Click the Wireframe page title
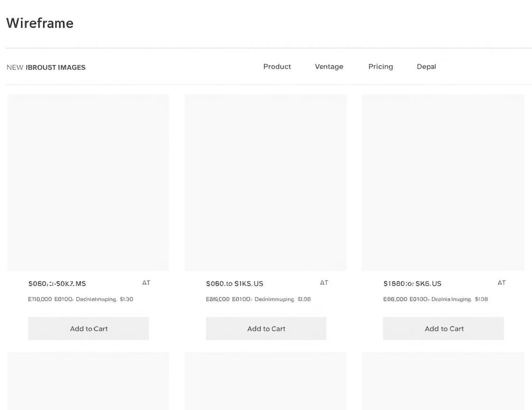 tap(40, 23)
